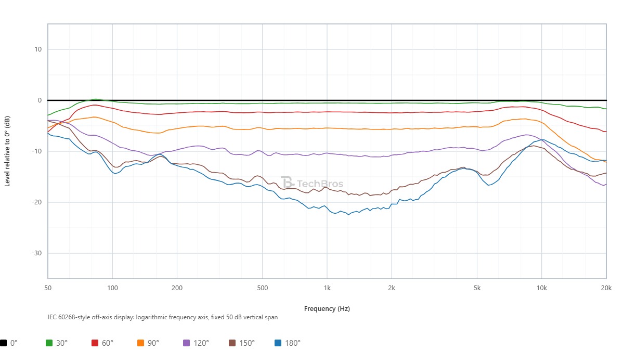
Task: Click the 'Level relative to 0° (dB)' axis title
Action: pos(7,151)
